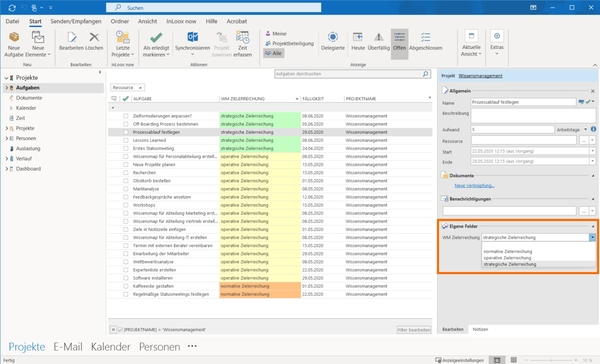Close the Allgemein panel with the X
This screenshot has height=364, width=600.
593,91
